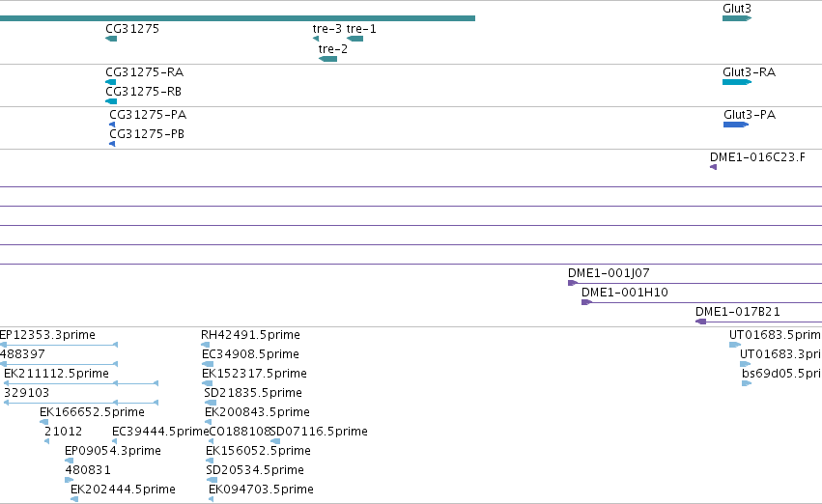Select the DME1-016C23.F purple arrow glyph

(713, 167)
